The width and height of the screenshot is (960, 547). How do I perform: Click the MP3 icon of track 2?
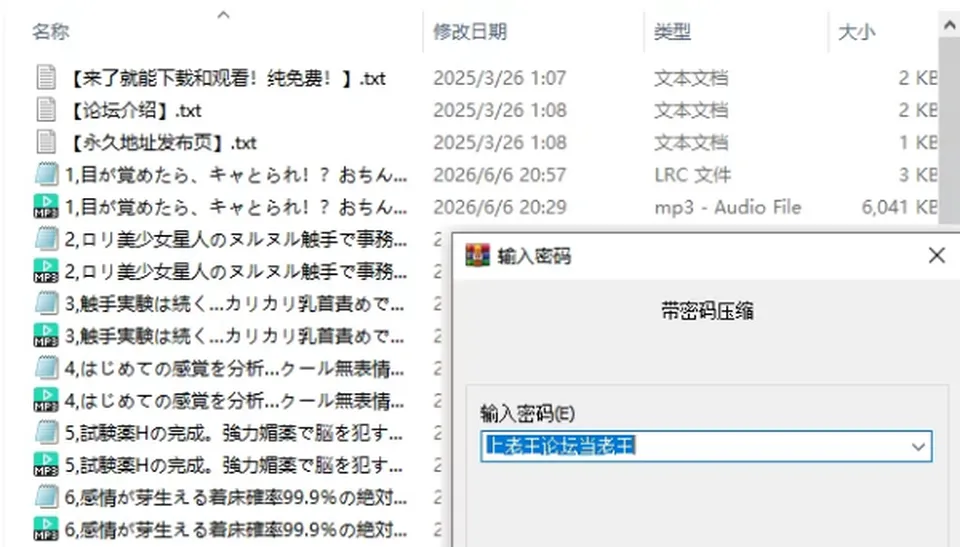tap(46, 271)
